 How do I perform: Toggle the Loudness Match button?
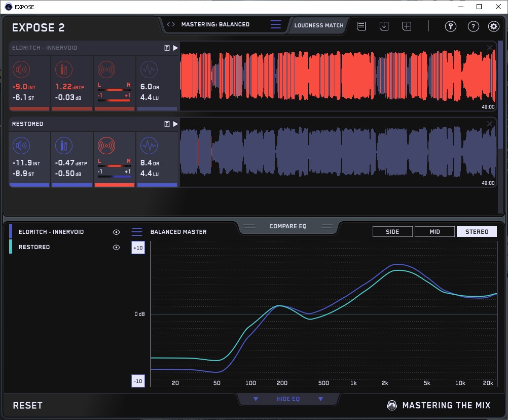(318, 25)
